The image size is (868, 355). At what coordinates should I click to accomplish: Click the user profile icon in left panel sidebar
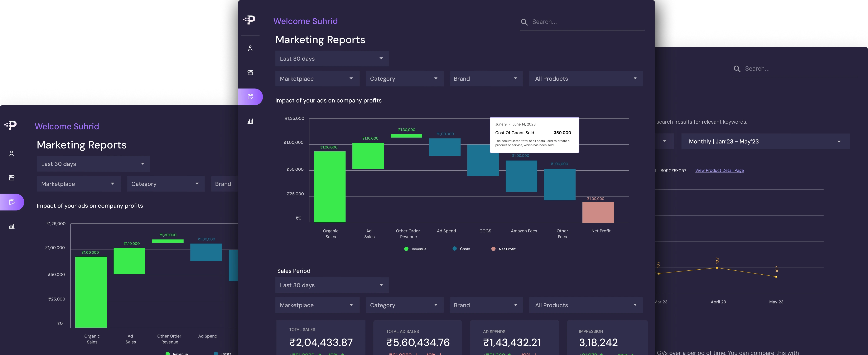[11, 154]
